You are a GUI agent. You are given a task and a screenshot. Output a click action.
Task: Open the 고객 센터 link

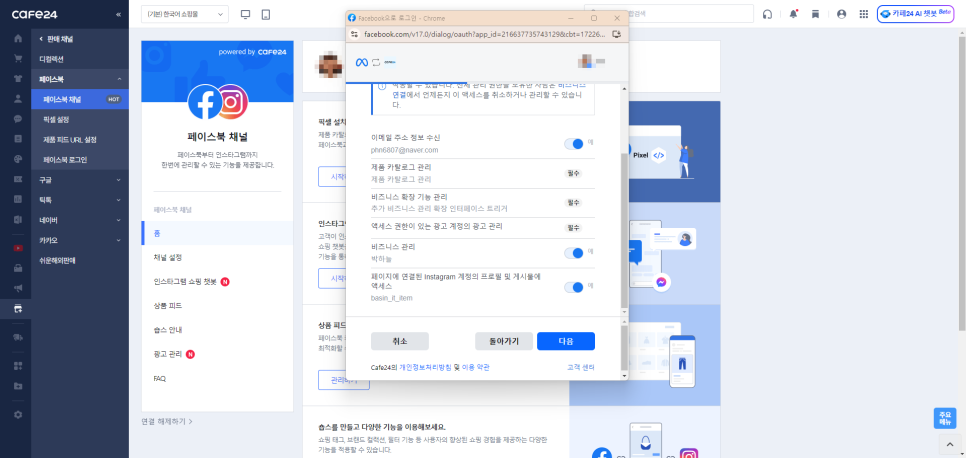(x=580, y=367)
